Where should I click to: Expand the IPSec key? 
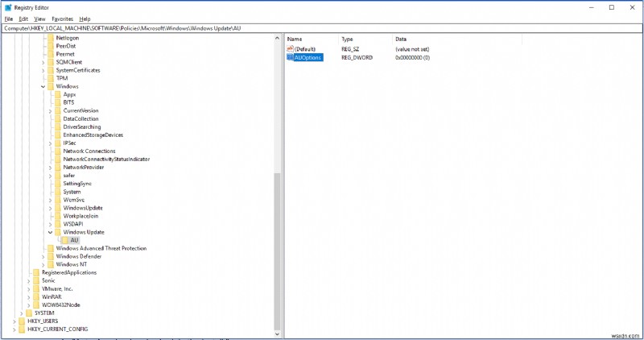click(x=50, y=143)
